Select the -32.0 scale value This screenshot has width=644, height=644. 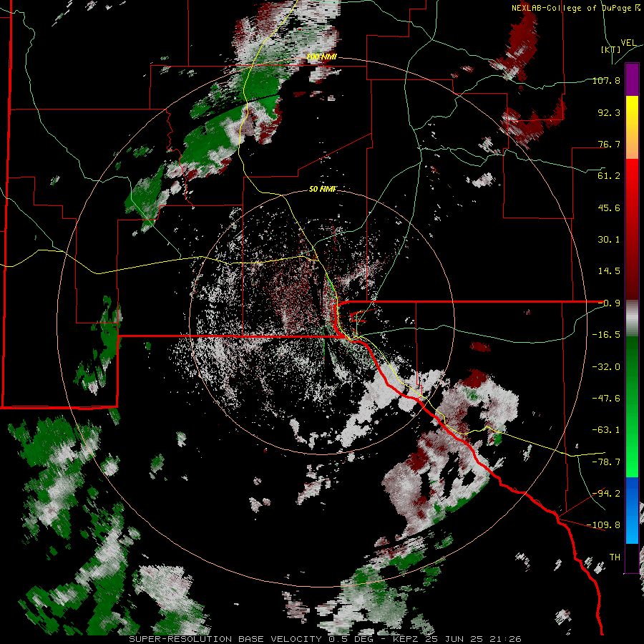click(x=606, y=367)
